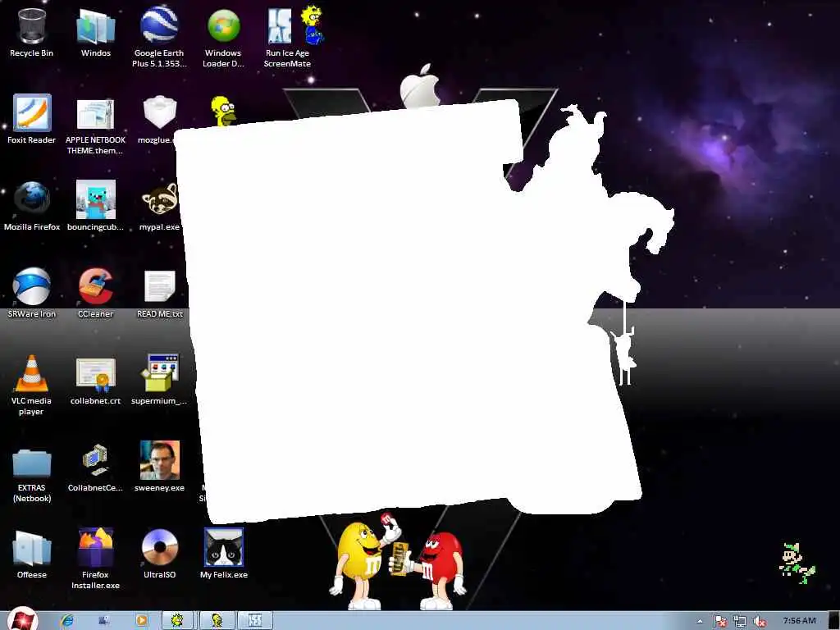Click the Start button on taskbar
Image resolution: width=840 pixels, height=630 pixels.
22,619
